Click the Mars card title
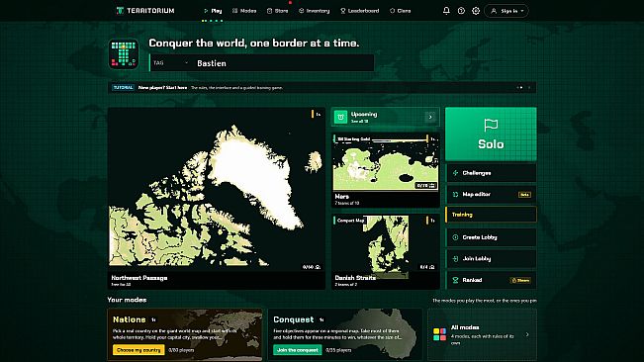This screenshot has height=362, width=644. [341, 196]
